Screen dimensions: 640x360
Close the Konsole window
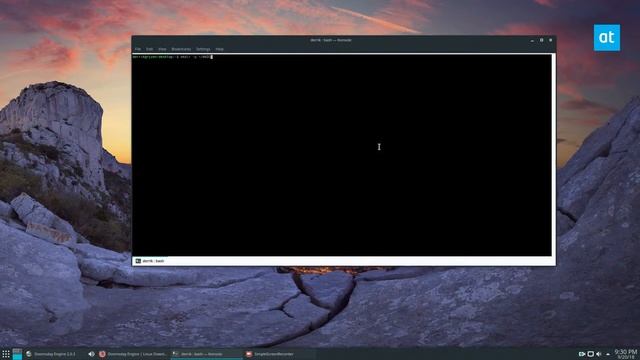(x=551, y=40)
